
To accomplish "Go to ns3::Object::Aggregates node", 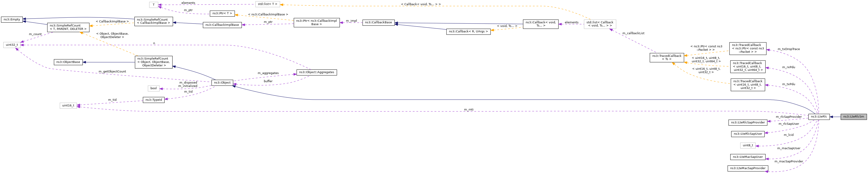I will pos(316,72).
